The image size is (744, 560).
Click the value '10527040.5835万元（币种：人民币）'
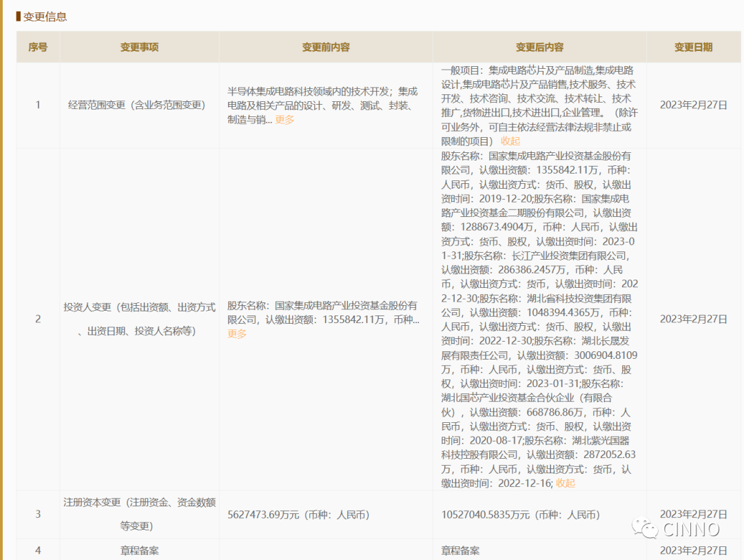pos(521,515)
